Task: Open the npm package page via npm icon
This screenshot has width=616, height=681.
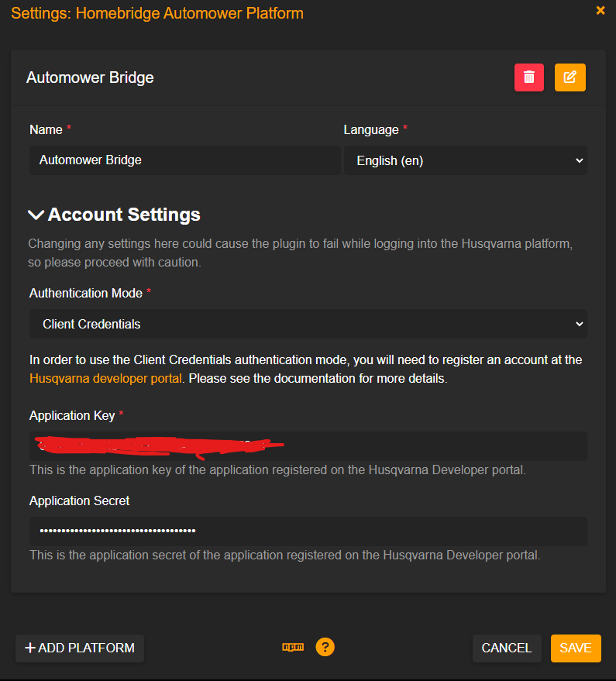Action: (292, 648)
